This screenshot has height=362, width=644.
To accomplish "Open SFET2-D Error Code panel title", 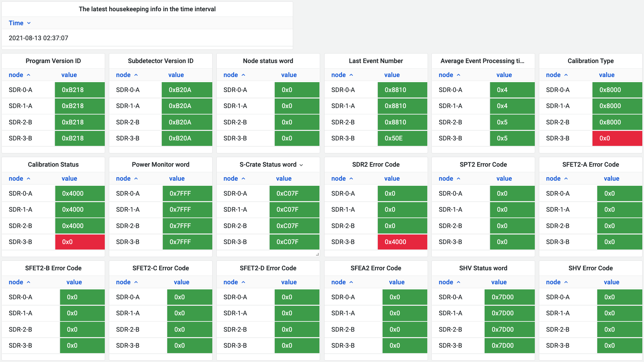I will [268, 268].
